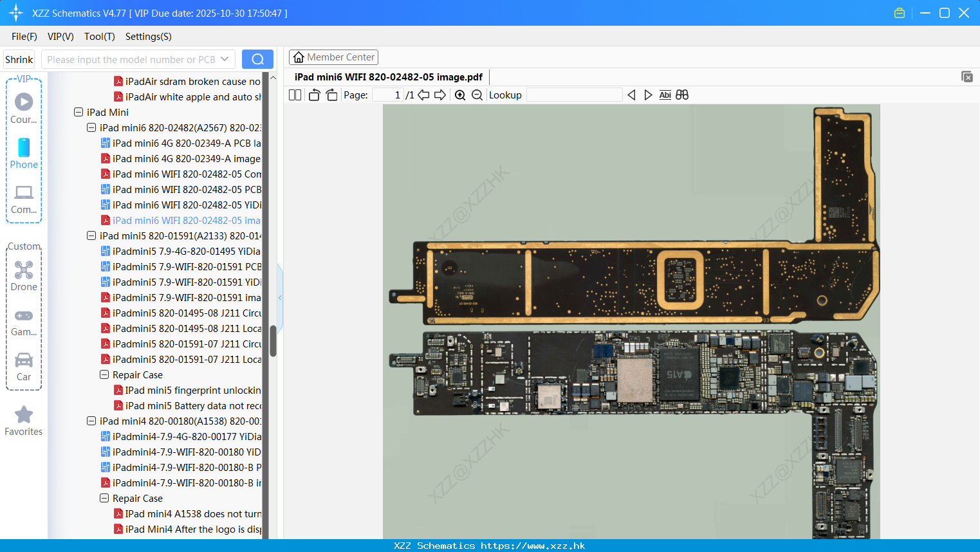The image size is (980, 552).
Task: Click the Page number input box
Action: (388, 95)
